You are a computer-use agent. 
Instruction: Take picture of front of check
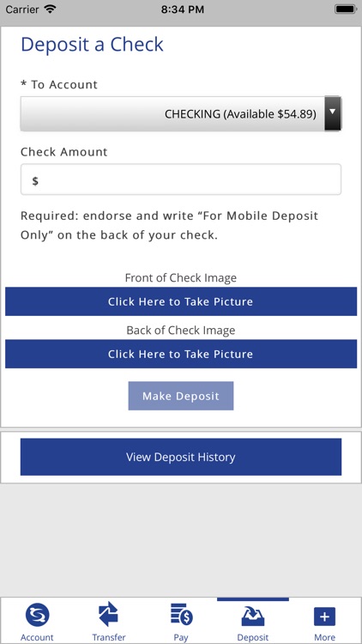[181, 301]
